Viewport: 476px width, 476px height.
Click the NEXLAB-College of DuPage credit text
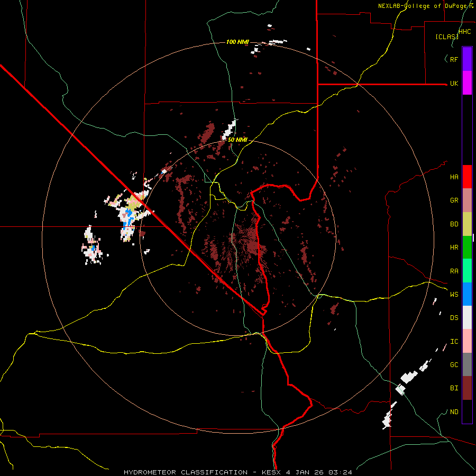coord(425,6)
